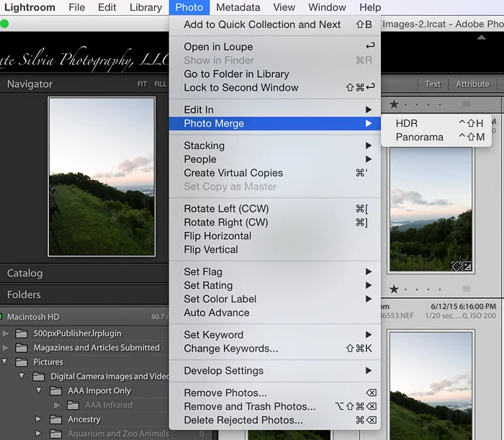Screen dimensions: 504x440
Task: Set Navigator zoom to FILL
Action: [x=161, y=84]
